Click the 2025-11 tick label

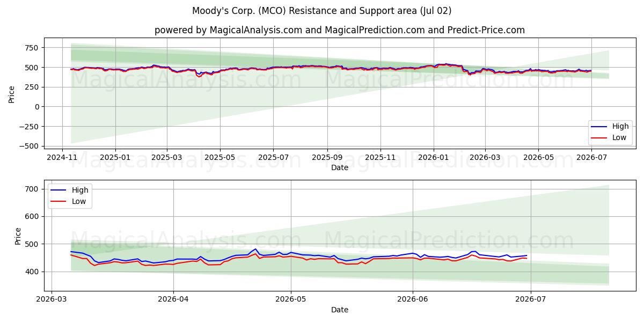pyautogui.click(x=379, y=157)
